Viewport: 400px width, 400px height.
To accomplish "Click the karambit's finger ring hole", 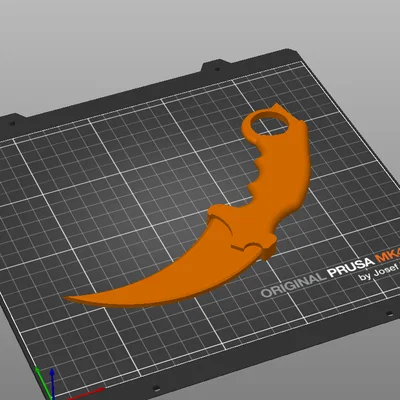I will (x=270, y=124).
